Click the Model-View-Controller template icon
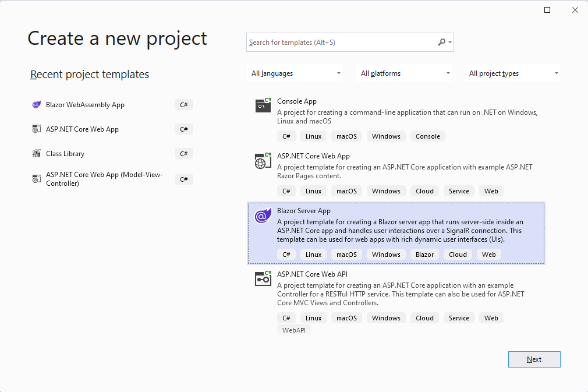588x392 pixels. (x=36, y=179)
